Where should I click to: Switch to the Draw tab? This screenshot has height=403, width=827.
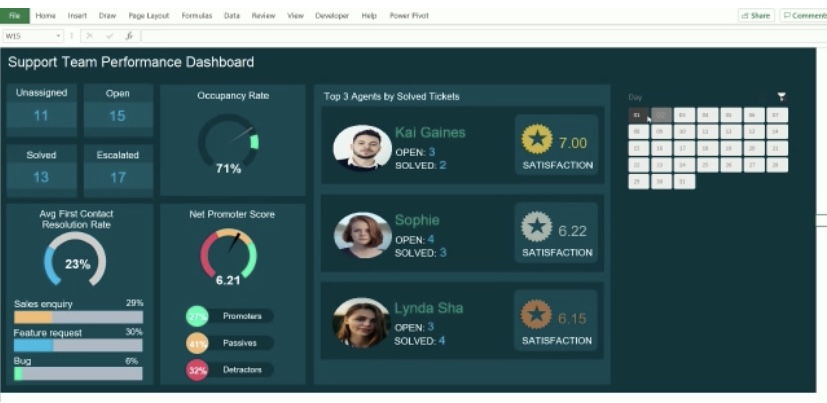click(107, 16)
